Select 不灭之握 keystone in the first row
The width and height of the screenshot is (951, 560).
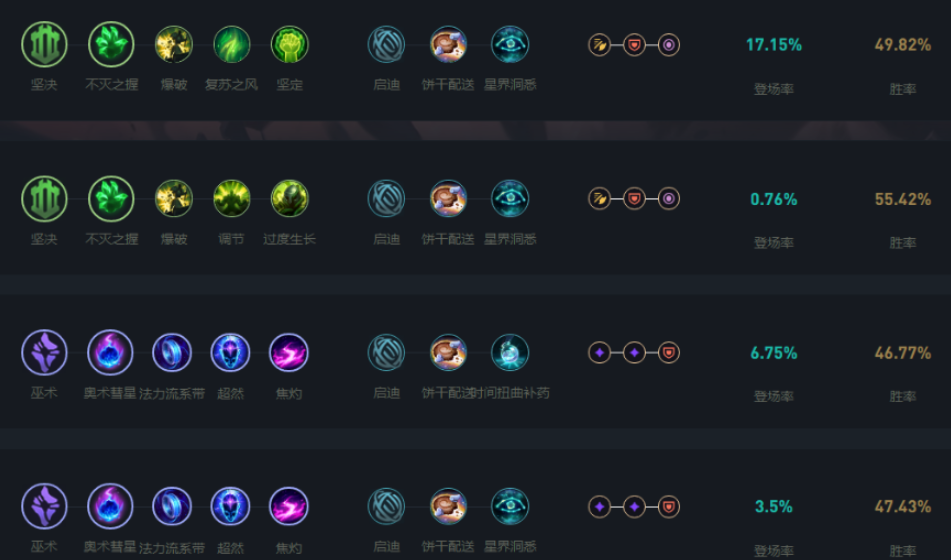click(x=111, y=44)
